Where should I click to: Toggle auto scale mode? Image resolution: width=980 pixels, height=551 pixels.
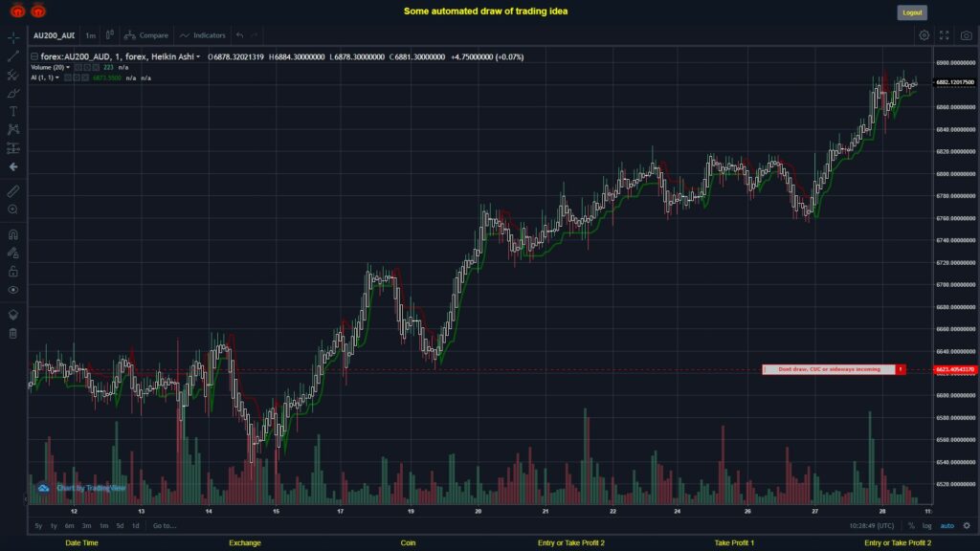947,526
